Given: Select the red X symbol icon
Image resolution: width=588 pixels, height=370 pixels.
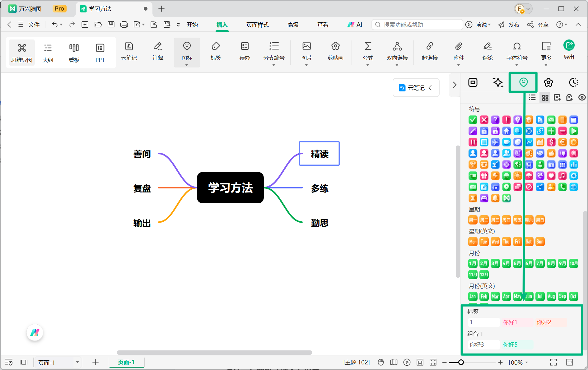Looking at the screenshot, I should pyautogui.click(x=484, y=120).
